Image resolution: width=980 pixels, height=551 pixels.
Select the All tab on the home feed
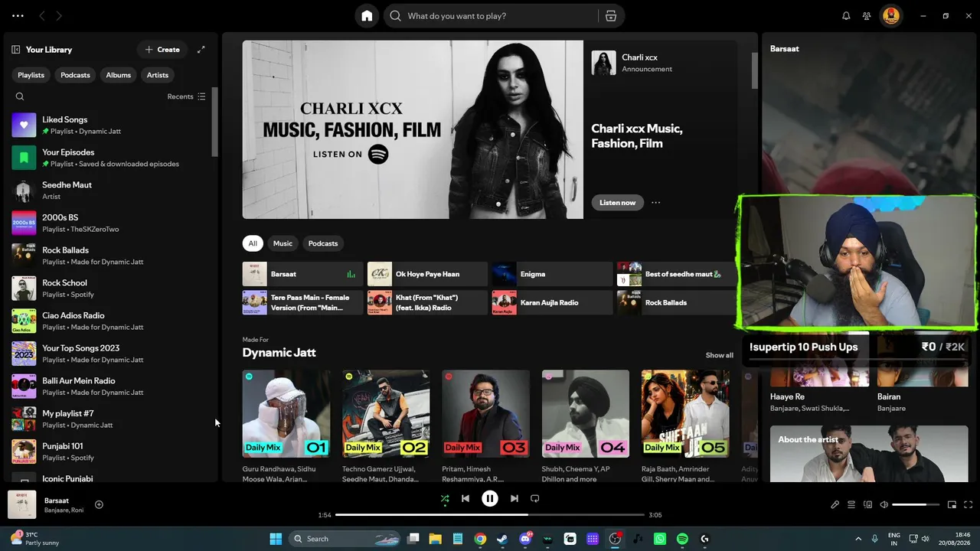click(x=253, y=243)
